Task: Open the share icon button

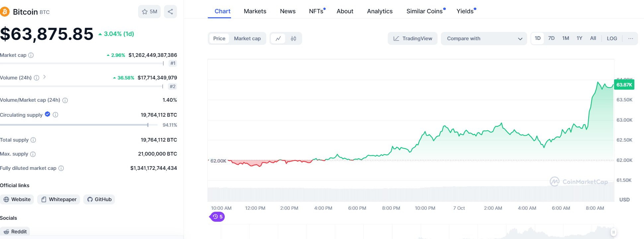Action: tap(170, 12)
